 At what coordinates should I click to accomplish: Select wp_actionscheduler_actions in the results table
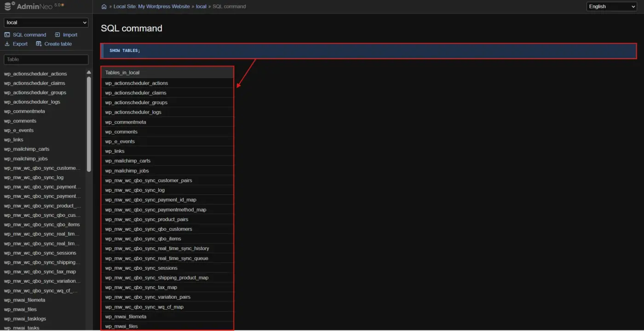(x=167, y=83)
